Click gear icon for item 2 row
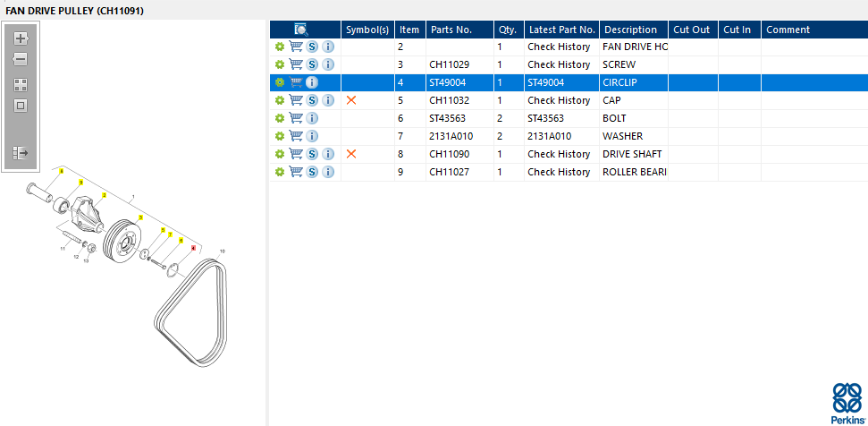The height and width of the screenshot is (426, 868). (280, 47)
